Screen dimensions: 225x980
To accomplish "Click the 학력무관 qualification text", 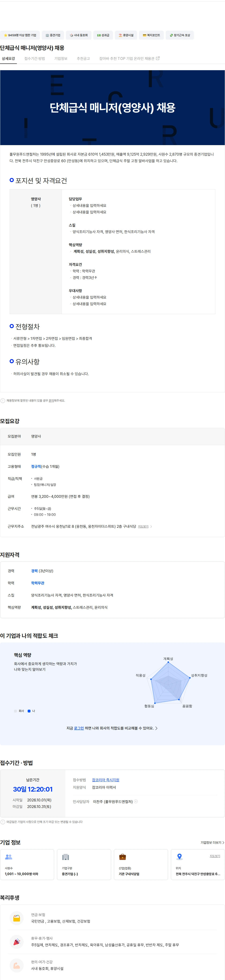I will tap(38, 583).
